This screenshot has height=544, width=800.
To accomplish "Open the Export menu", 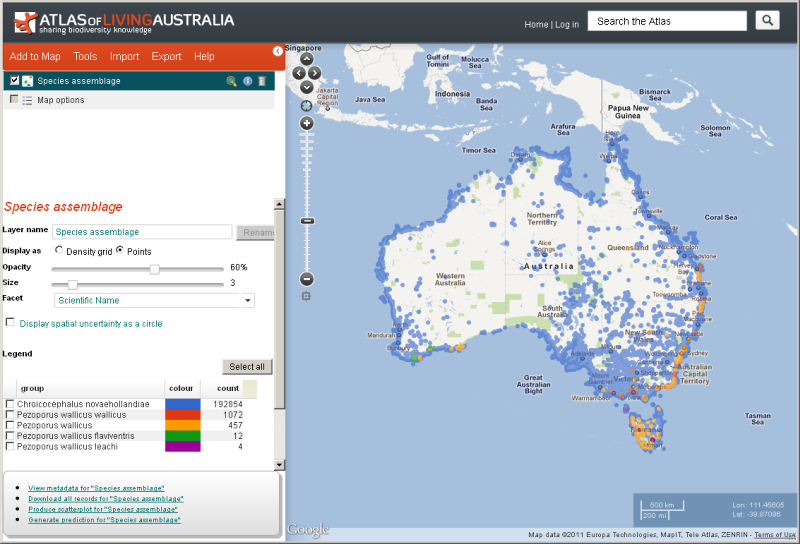I will tap(166, 57).
